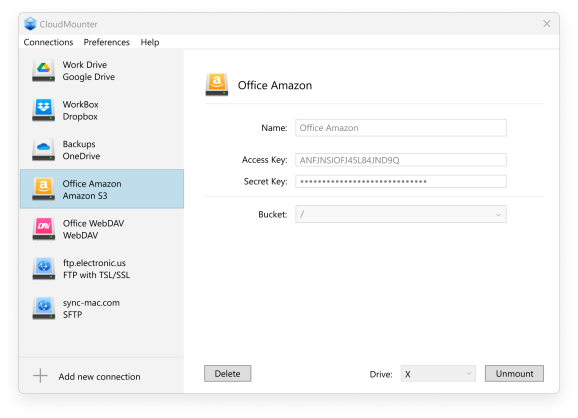Select the sync-mac.com label
This screenshot has height=418, width=578.
91,303
